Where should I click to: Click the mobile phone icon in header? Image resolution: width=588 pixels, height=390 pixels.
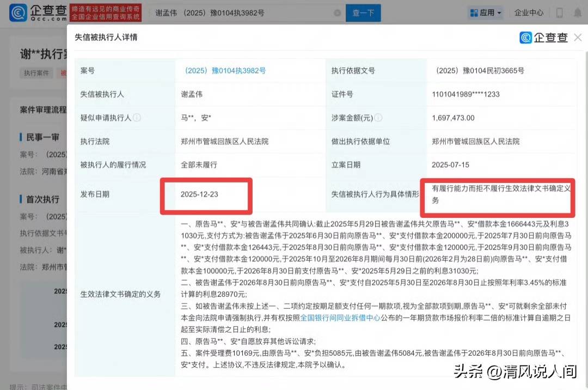pos(559,13)
